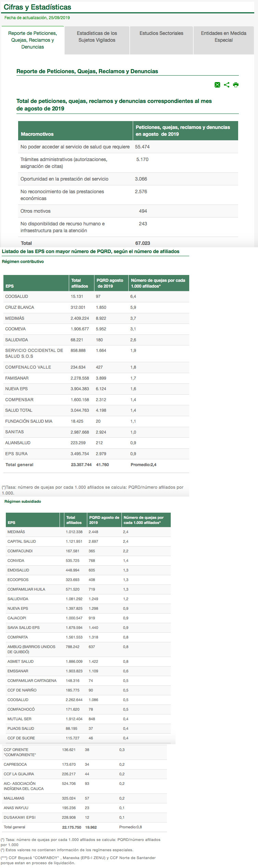The height and width of the screenshot is (868, 258).
Task: Select the 'Otros motivos' table row
Action: 36,211
